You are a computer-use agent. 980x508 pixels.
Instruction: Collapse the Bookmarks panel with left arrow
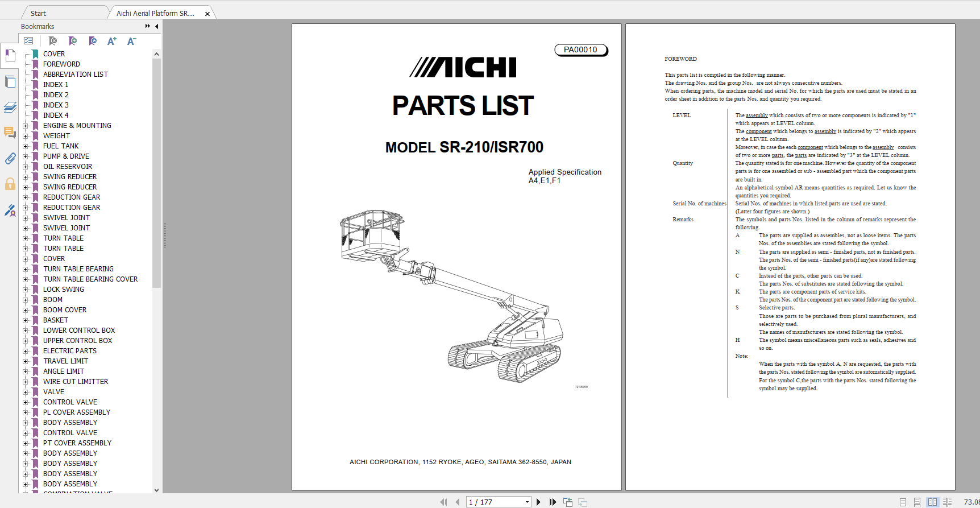click(157, 26)
